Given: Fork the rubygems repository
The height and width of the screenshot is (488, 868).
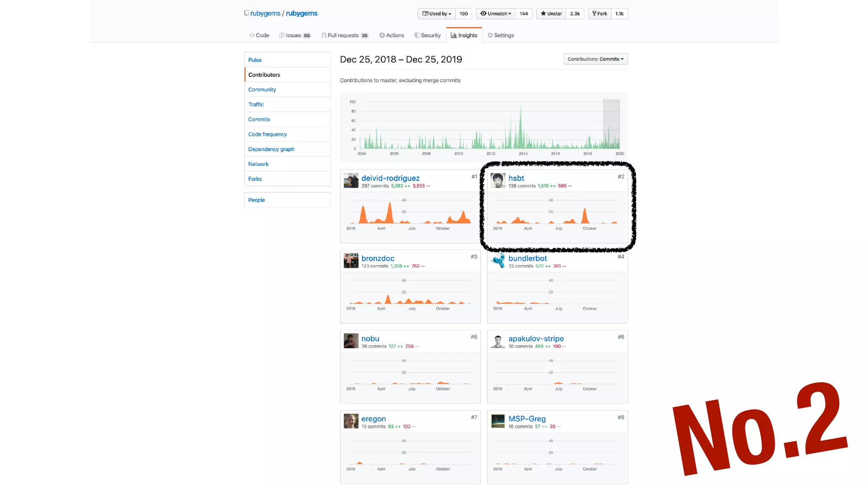Looking at the screenshot, I should point(600,14).
